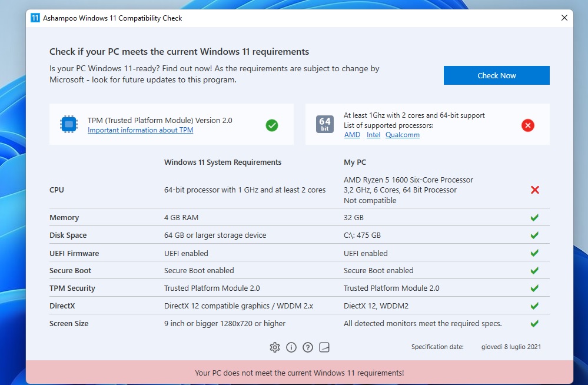The image size is (588, 385).
Task: Click the green check in DirectX row
Action: [535, 306]
